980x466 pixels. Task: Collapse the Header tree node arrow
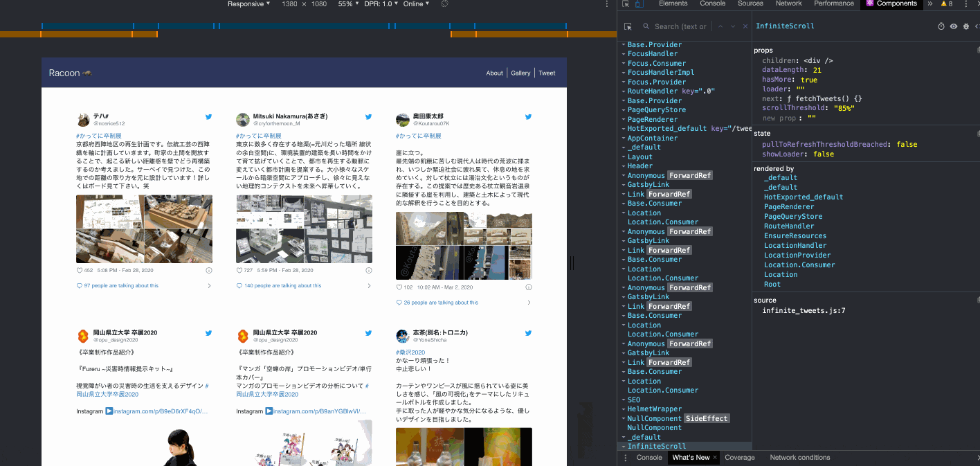point(624,166)
